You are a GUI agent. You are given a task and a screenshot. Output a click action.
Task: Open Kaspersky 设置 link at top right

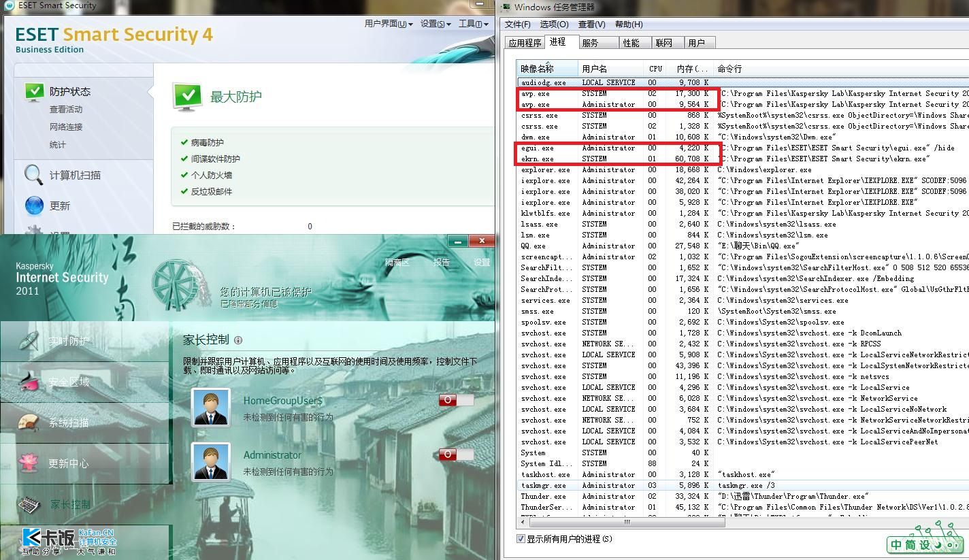[482, 263]
